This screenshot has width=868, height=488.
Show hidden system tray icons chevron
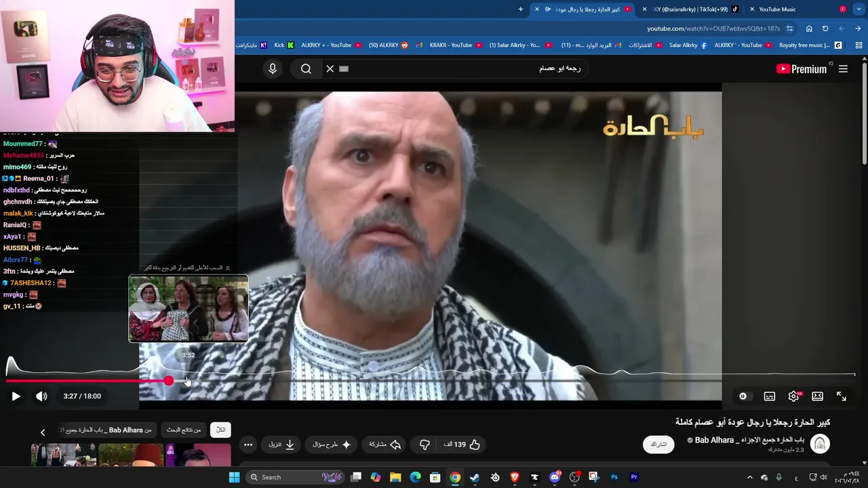coord(749,477)
